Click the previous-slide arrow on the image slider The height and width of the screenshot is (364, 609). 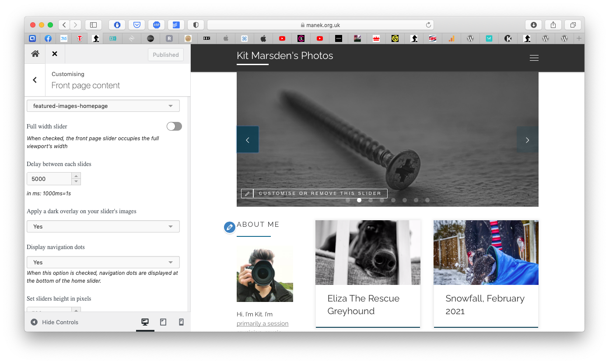click(247, 139)
